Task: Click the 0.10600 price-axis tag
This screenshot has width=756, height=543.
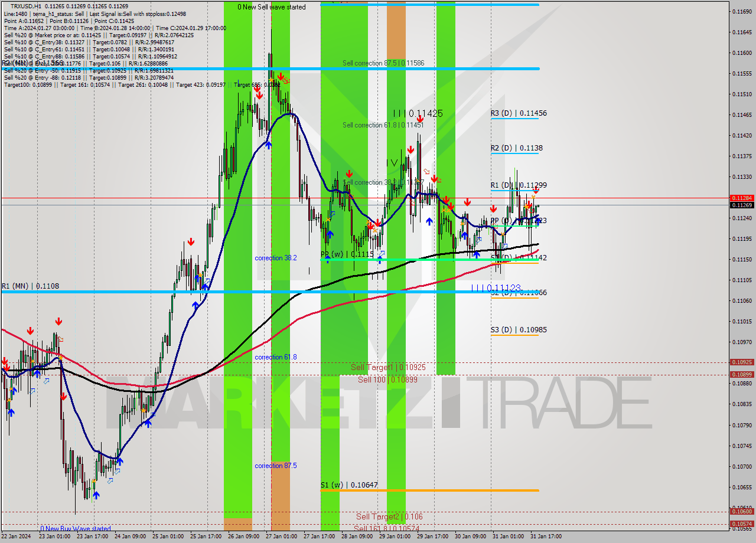Action: (741, 512)
